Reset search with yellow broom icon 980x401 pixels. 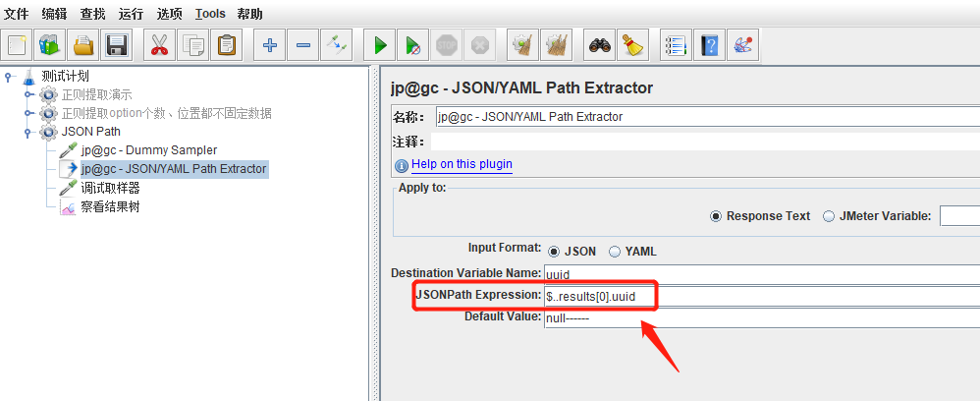tap(633, 45)
